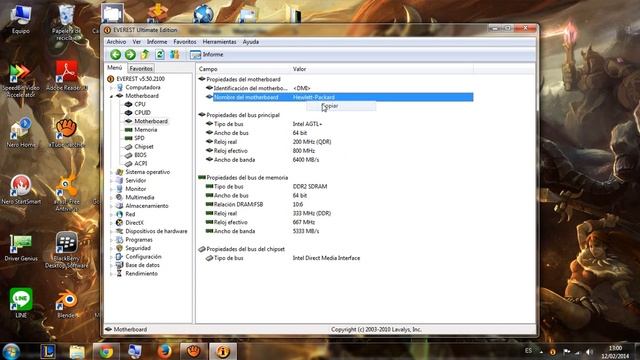The image size is (640, 360).
Task: Click the Refresh toolbar icon
Action: [160, 54]
